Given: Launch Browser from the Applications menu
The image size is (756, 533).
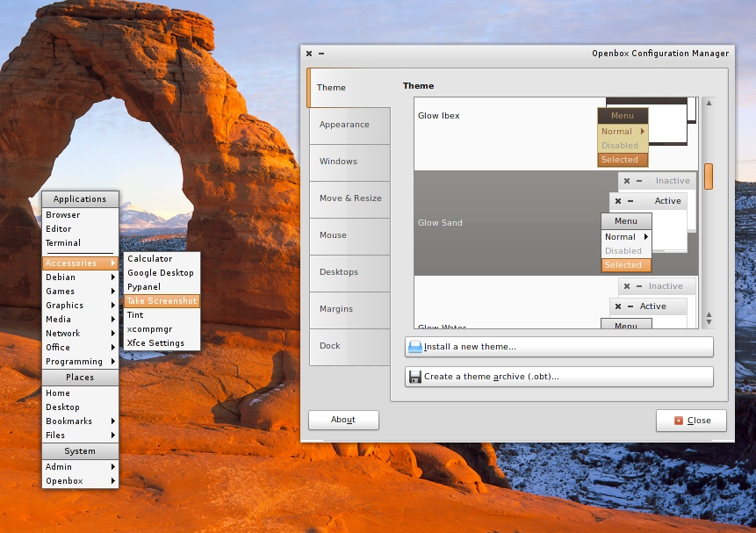Looking at the screenshot, I should (x=80, y=215).
